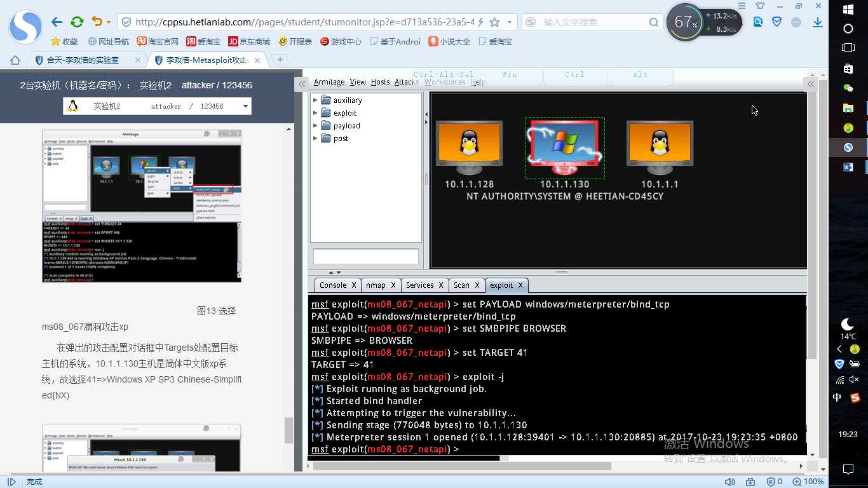Screen dimensions: 868x488
Task: Open the 淘宝官网 bookmark
Action: point(158,41)
